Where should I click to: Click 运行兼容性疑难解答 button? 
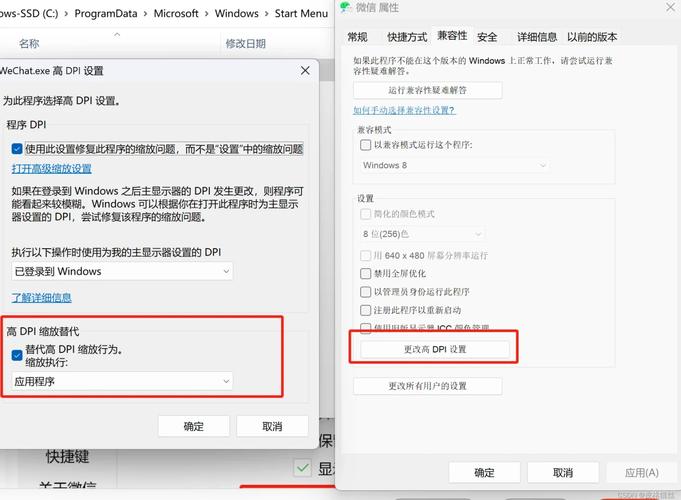(428, 90)
